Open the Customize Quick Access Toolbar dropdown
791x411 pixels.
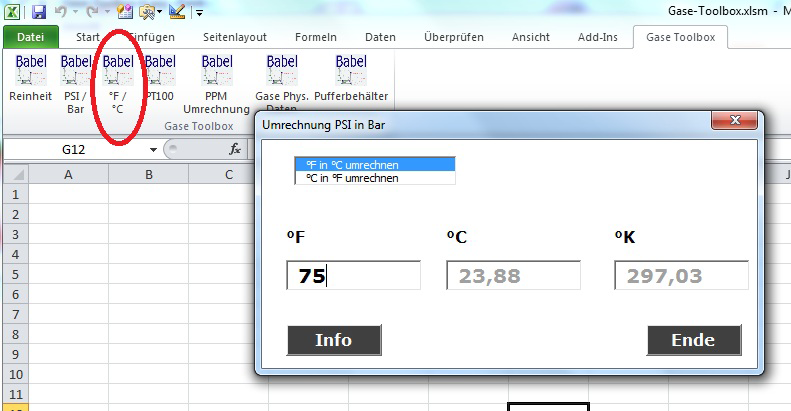[199, 13]
